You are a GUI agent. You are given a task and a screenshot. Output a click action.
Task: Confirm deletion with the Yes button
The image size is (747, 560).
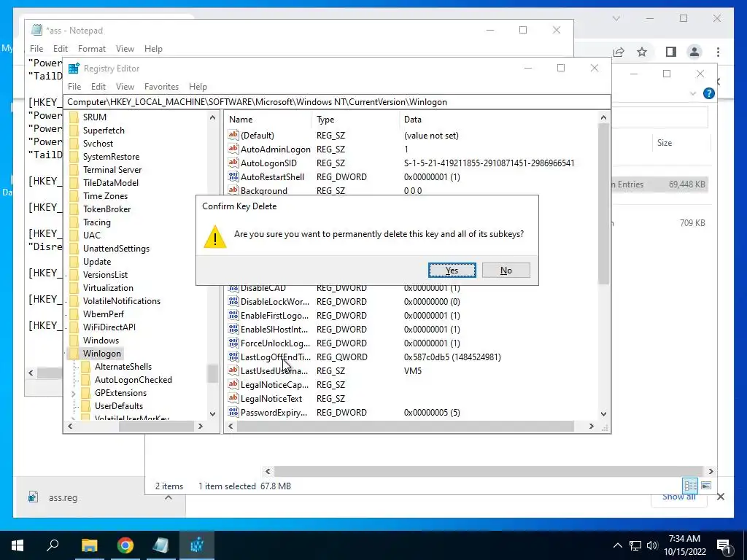(x=452, y=271)
